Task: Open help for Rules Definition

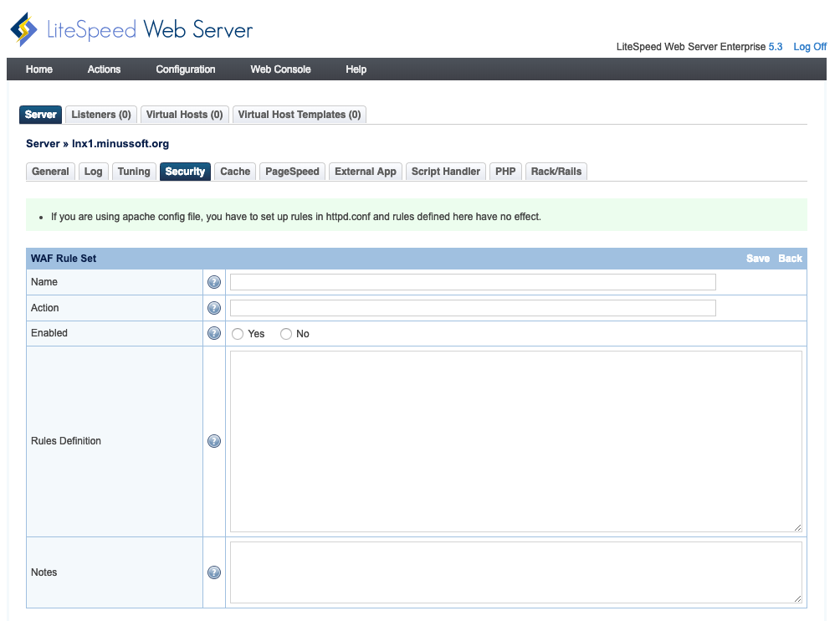Action: pyautogui.click(x=214, y=441)
